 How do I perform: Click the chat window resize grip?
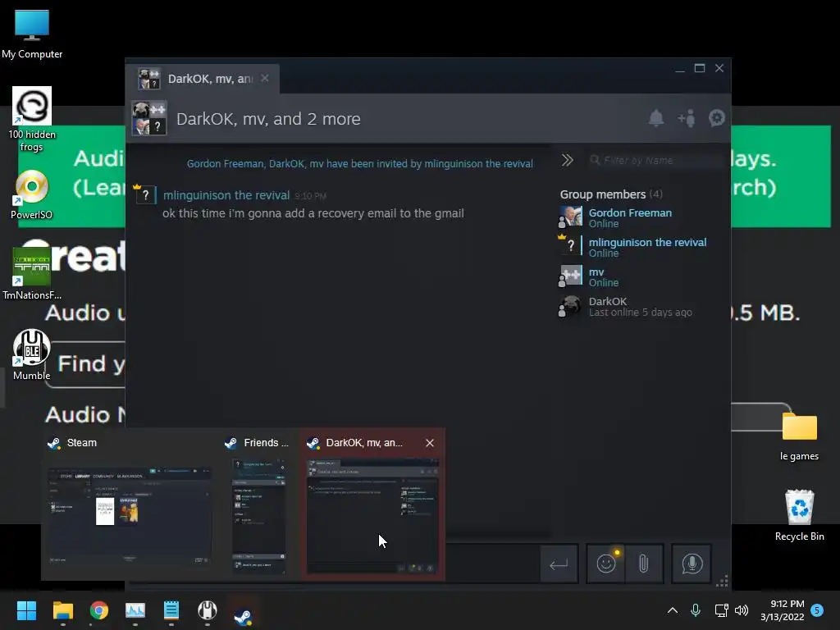click(722, 582)
